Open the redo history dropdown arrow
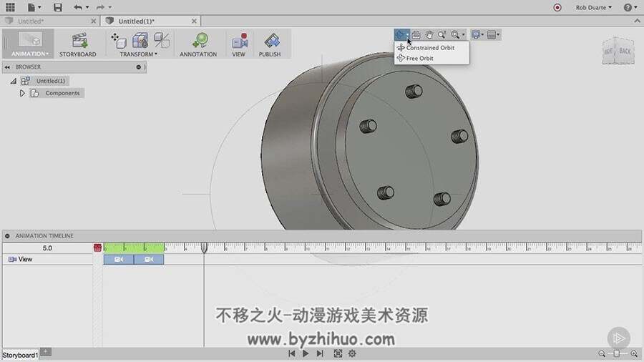644x362 pixels. 109,7
